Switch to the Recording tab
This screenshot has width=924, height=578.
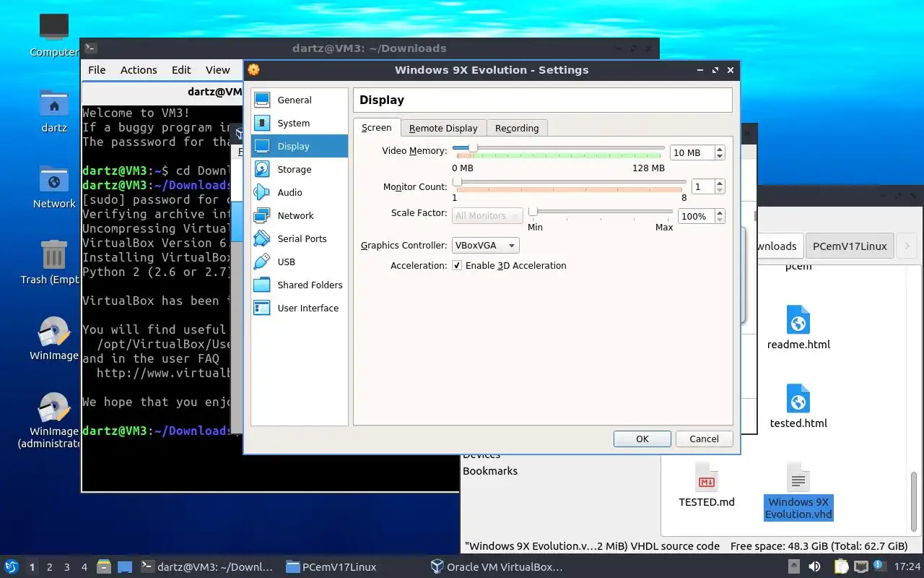click(517, 128)
